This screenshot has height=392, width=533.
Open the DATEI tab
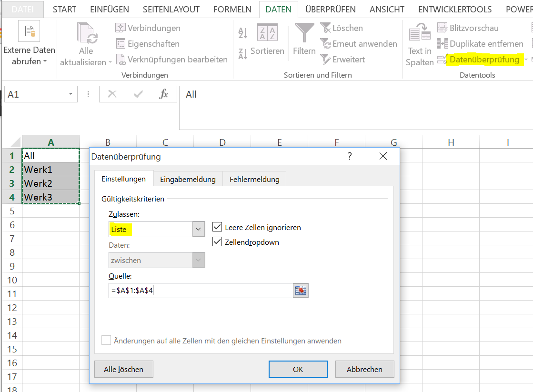pos(22,9)
